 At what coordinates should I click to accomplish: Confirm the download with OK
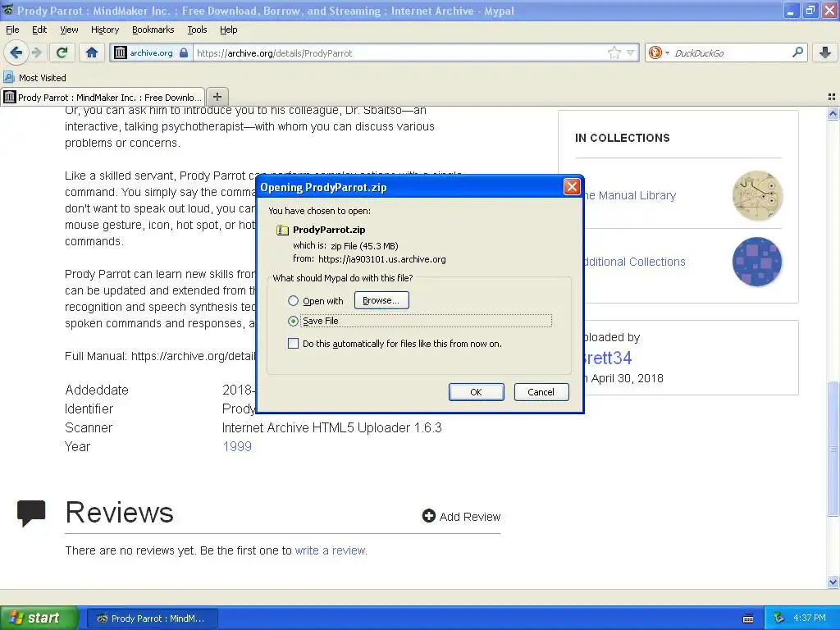point(476,391)
